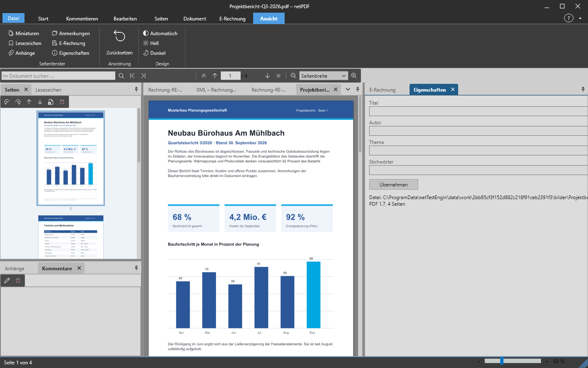The image size is (588, 368).
Task: Switch to the Bearbeiten ribbon tab
Action: [125, 18]
